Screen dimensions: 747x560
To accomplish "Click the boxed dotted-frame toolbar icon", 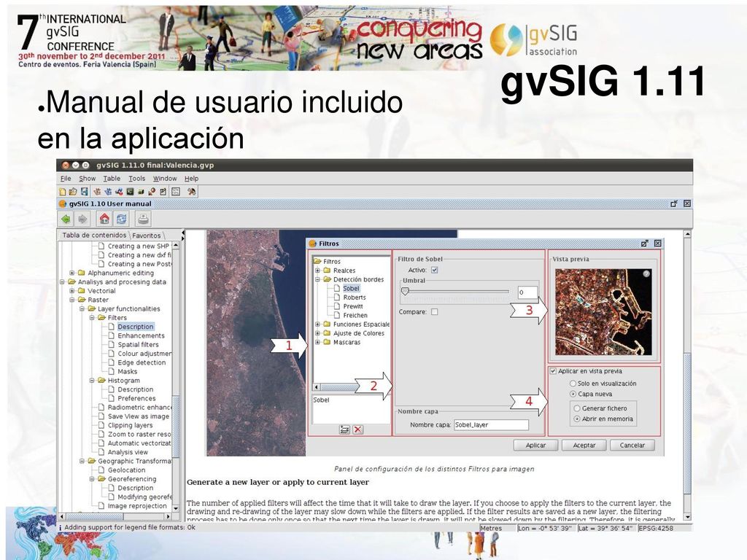I will [176, 192].
